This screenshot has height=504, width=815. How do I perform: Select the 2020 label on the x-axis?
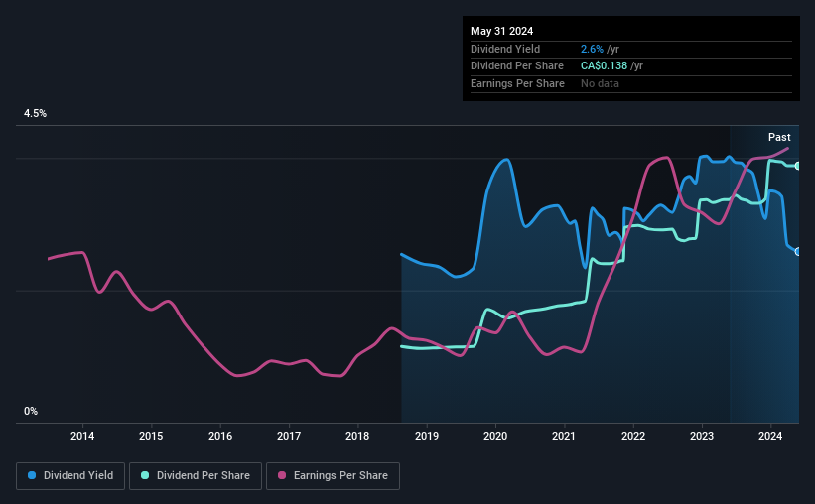point(495,436)
